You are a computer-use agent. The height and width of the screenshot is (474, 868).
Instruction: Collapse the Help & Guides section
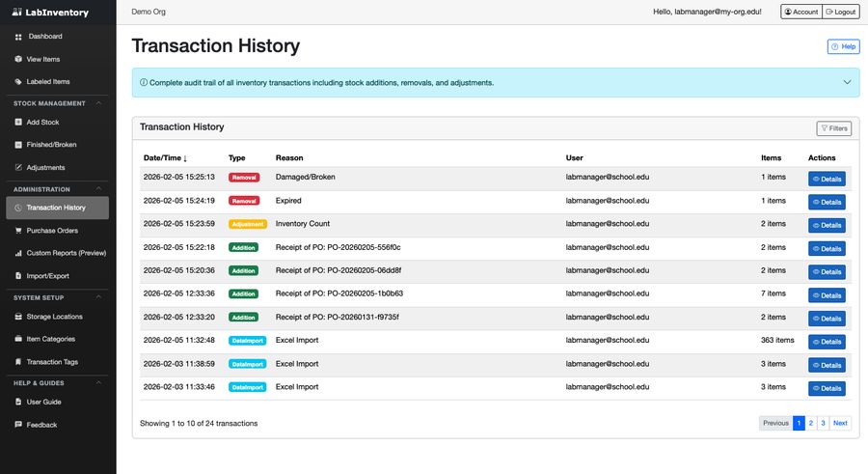(x=98, y=382)
